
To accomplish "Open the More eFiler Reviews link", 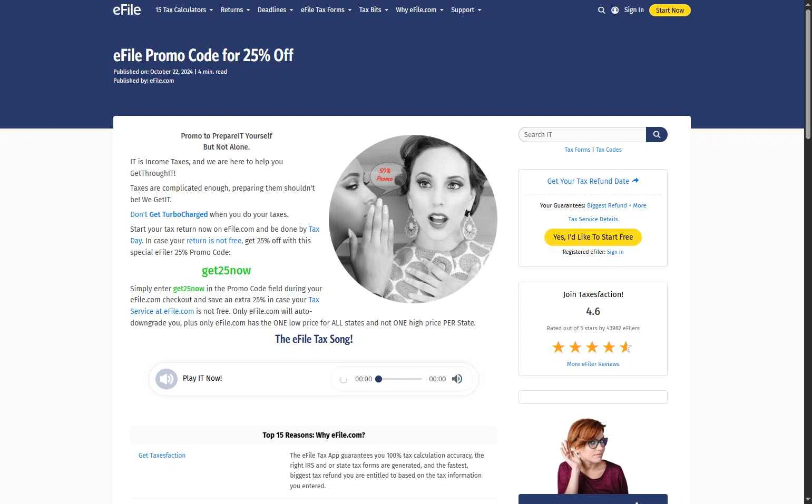I will click(593, 364).
